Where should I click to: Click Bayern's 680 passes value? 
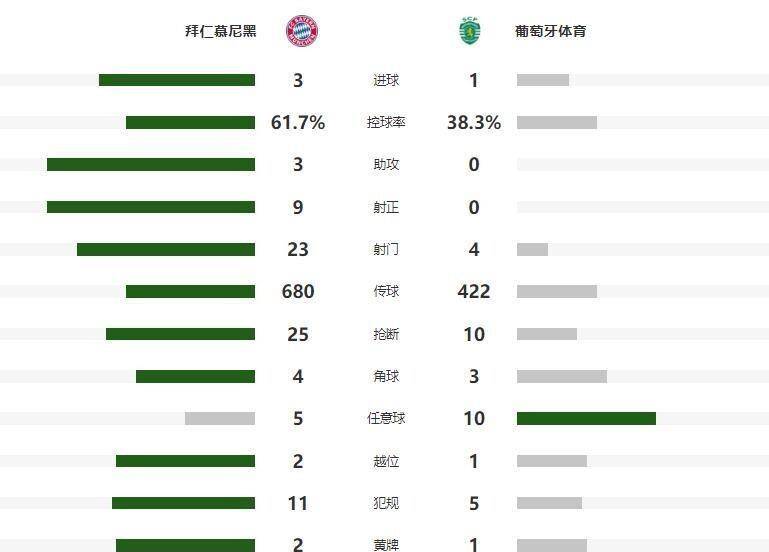click(298, 292)
